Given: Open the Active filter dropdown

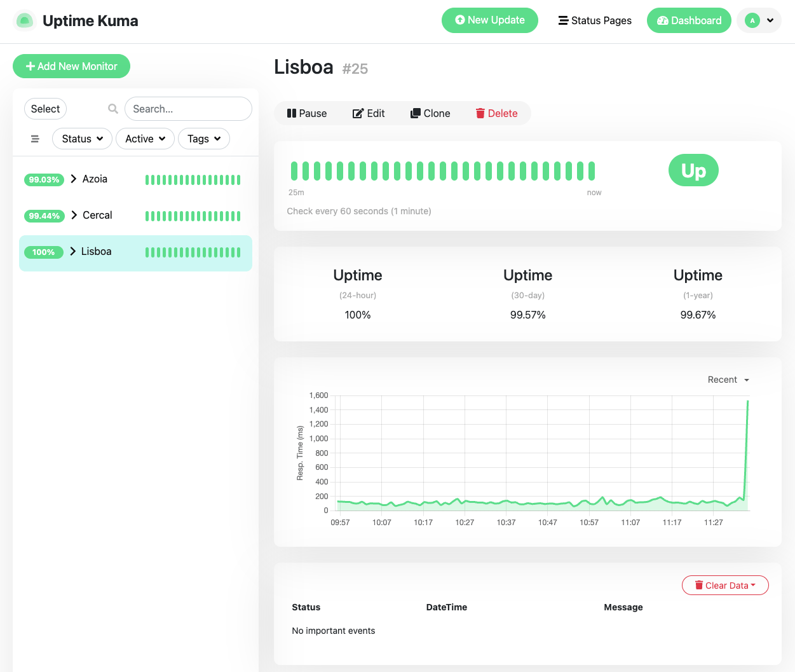Looking at the screenshot, I should point(145,139).
